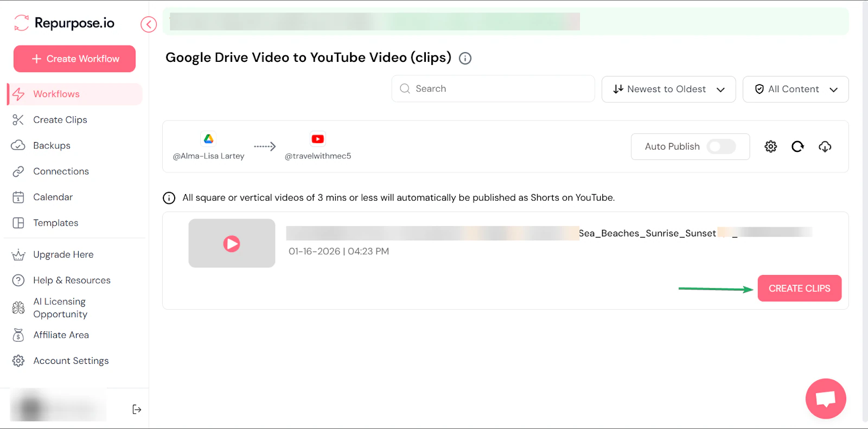
Task: Click the crown icon for Upgrade
Action: pos(18,254)
